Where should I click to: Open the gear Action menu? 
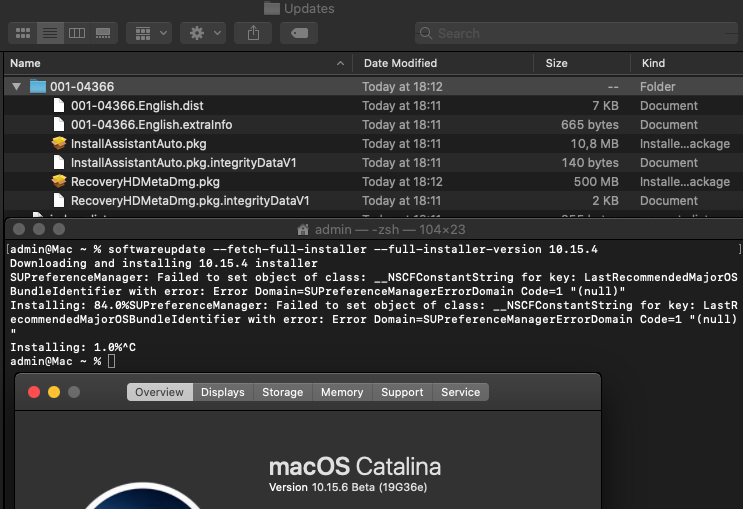203,33
